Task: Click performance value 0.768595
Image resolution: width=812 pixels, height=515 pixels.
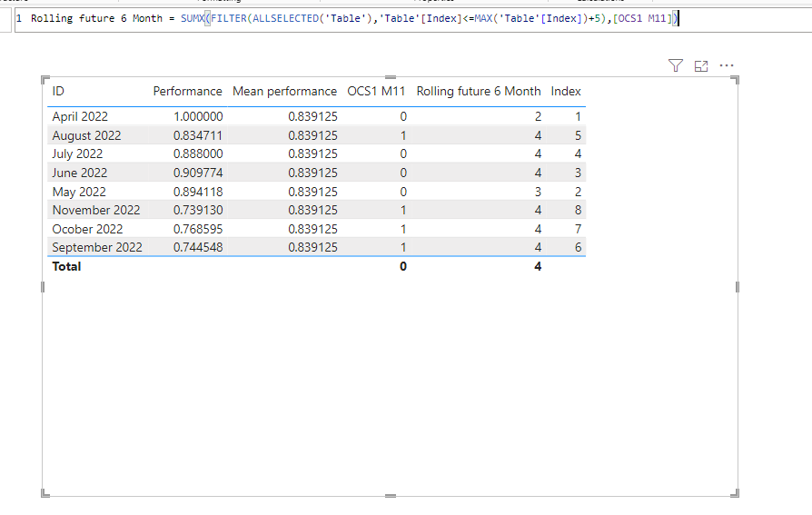Action: coord(198,229)
